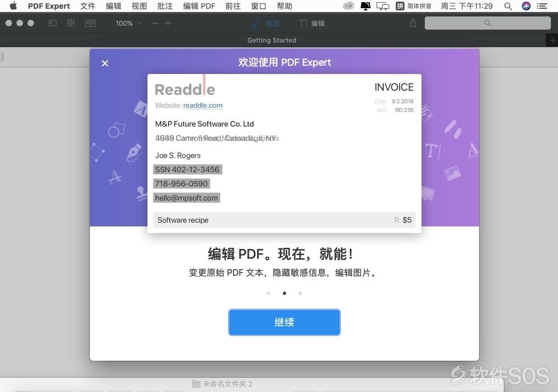
Task: Open the PDF Expert application menu
Action: pyautogui.click(x=49, y=6)
